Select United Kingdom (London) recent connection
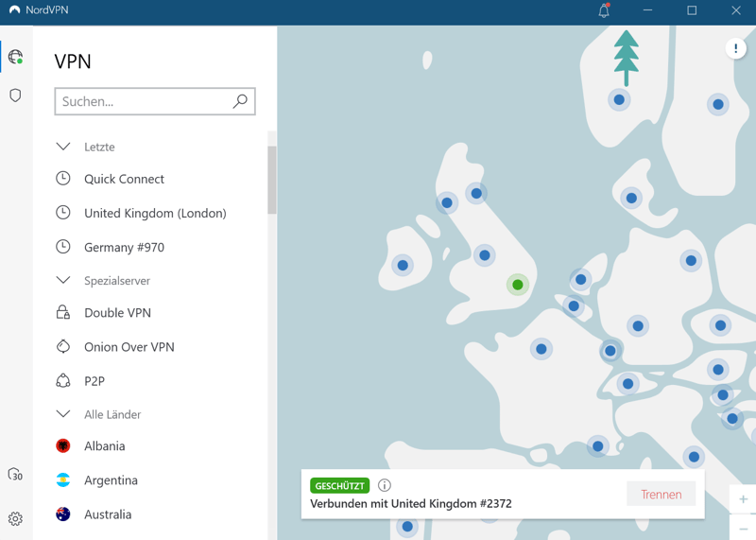Image resolution: width=756 pixels, height=540 pixels. click(155, 213)
